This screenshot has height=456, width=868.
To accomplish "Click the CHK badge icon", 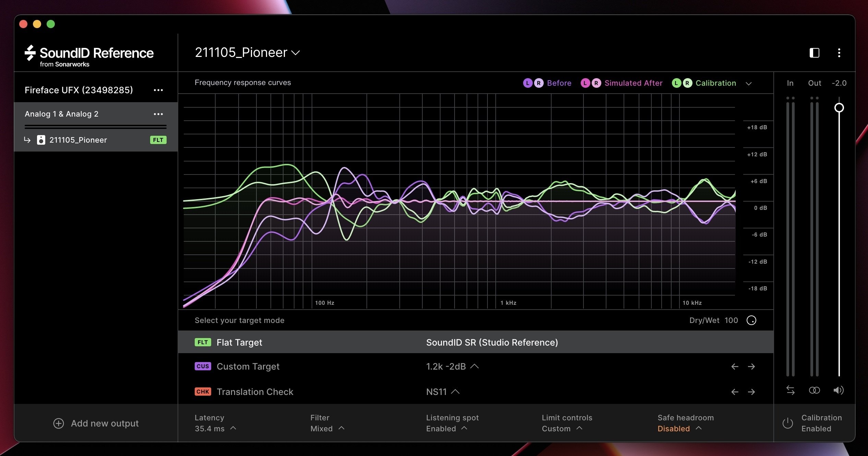I will [x=203, y=392].
